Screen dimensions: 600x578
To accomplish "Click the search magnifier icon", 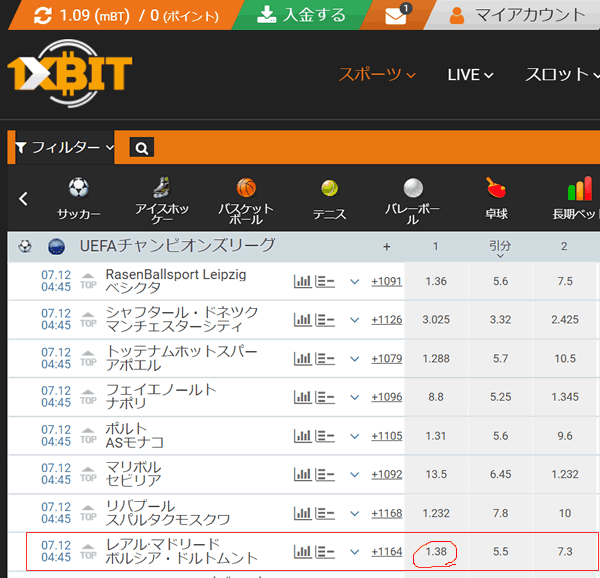I will [142, 147].
